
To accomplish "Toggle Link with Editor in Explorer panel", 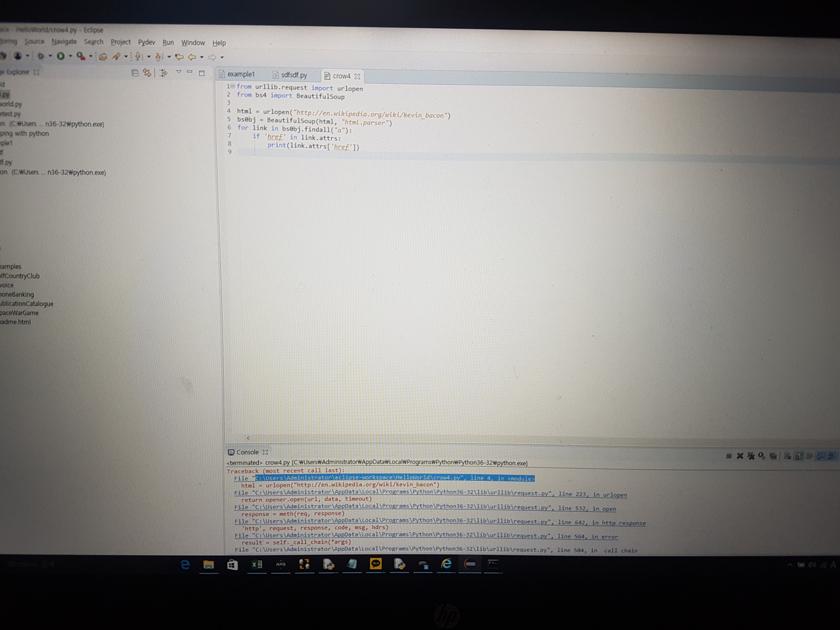I will 147,73.
